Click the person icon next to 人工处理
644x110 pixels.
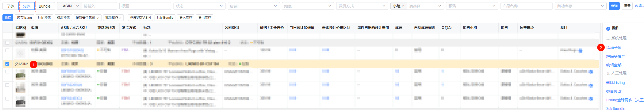tap(608, 73)
